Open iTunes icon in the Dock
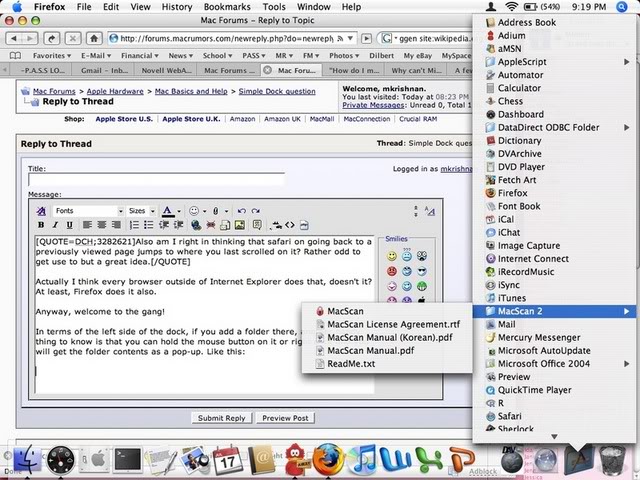640x480 pixels. coord(362,460)
